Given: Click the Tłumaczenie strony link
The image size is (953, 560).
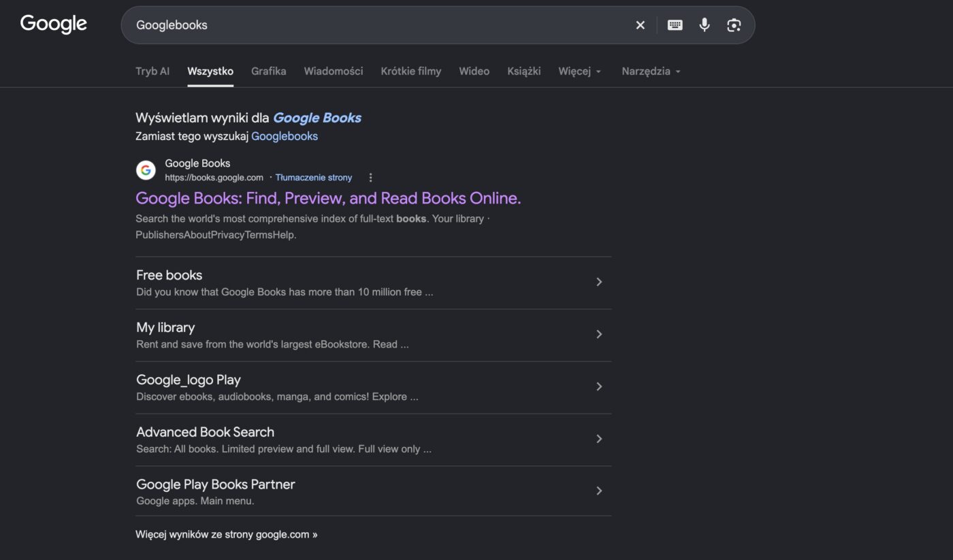Looking at the screenshot, I should [x=314, y=178].
